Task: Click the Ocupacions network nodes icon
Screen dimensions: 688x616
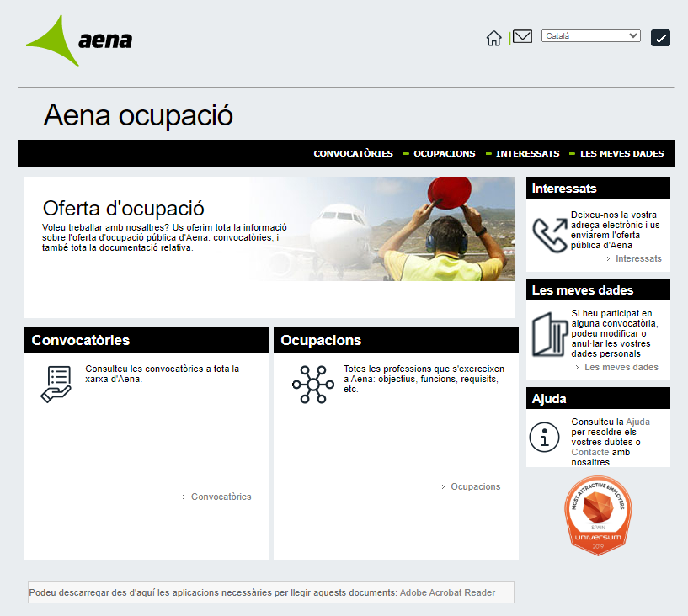Action: (313, 385)
